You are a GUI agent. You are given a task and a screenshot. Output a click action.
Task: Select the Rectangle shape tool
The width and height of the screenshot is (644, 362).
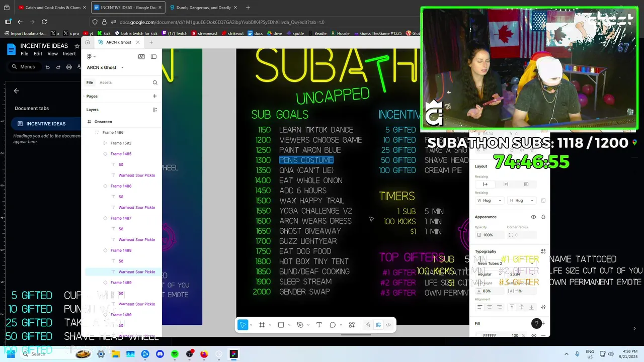point(281,325)
